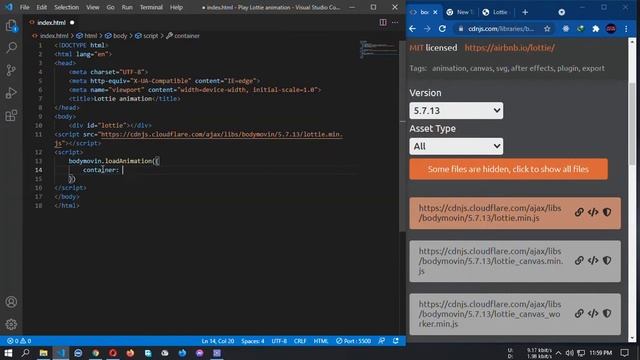
Task: Open Windows taskbar search
Action: [x=25, y=353]
